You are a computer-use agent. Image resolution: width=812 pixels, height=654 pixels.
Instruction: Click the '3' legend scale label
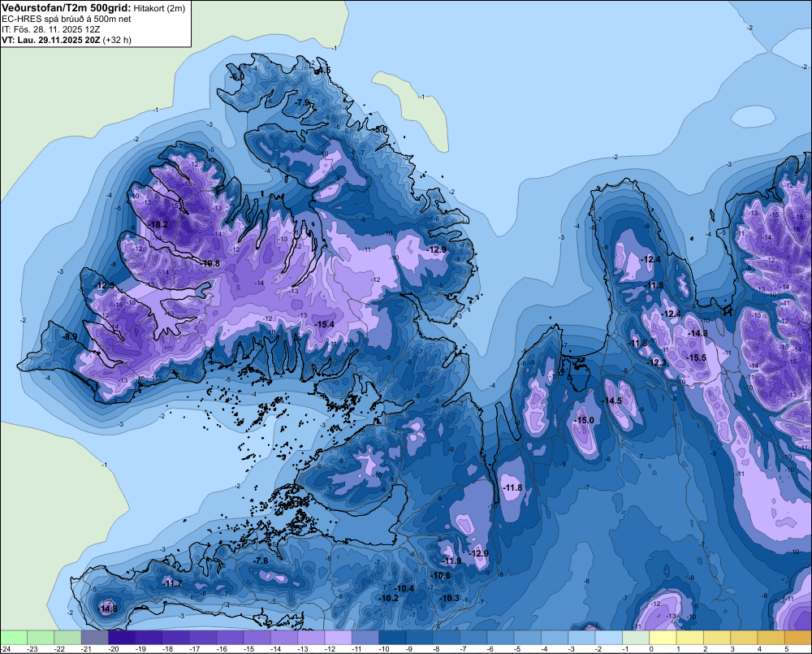[732, 649]
